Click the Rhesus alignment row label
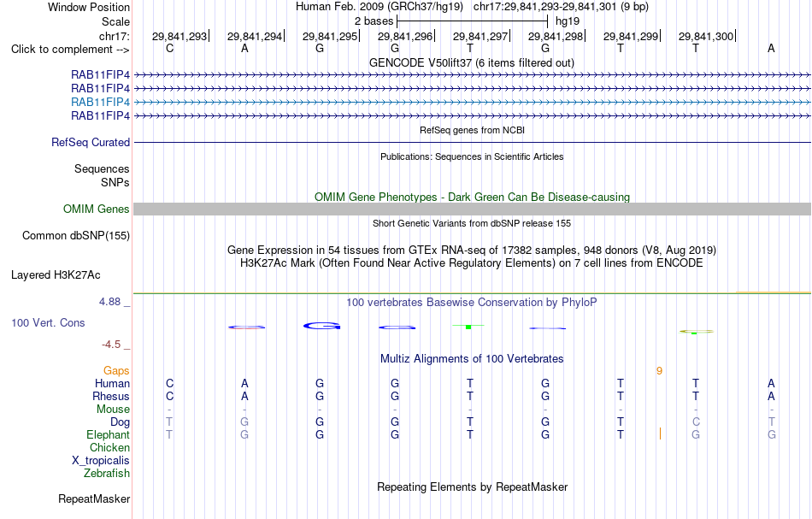This screenshot has width=812, height=519. (111, 397)
